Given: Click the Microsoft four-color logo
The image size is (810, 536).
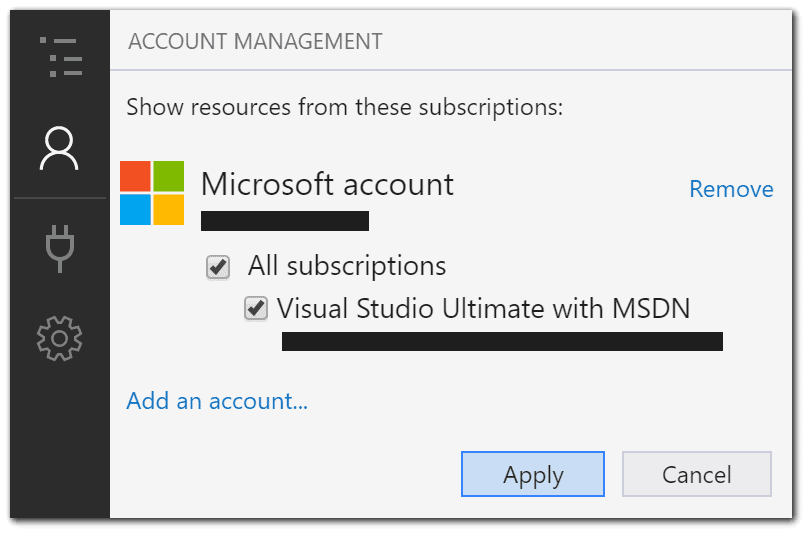Looking at the screenshot, I should 152,193.
